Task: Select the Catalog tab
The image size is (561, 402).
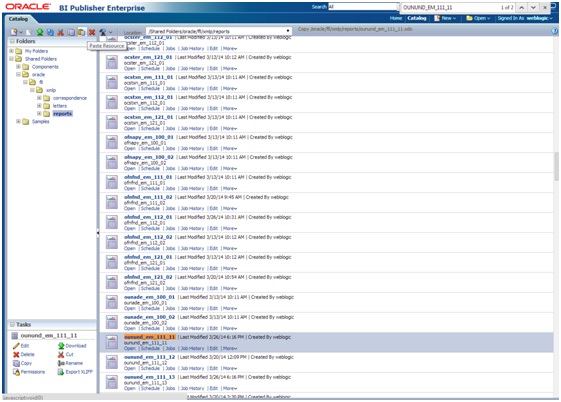Action: click(x=18, y=19)
